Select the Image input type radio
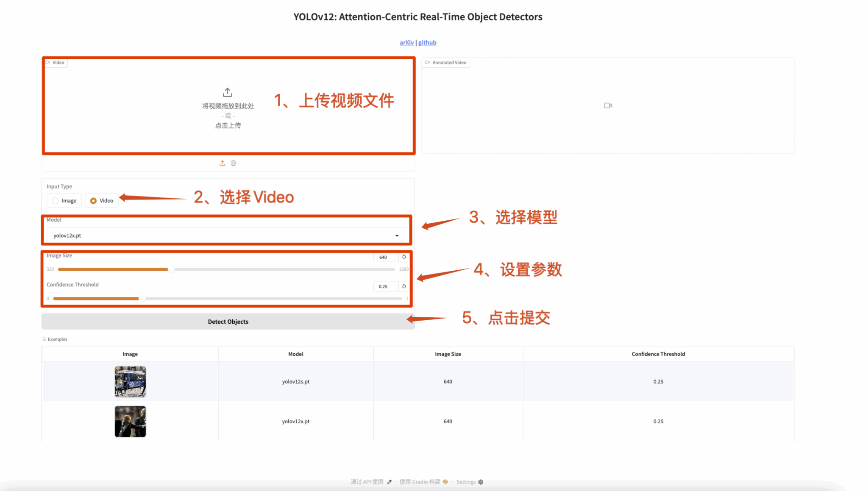This screenshot has height=491, width=868. [56, 201]
